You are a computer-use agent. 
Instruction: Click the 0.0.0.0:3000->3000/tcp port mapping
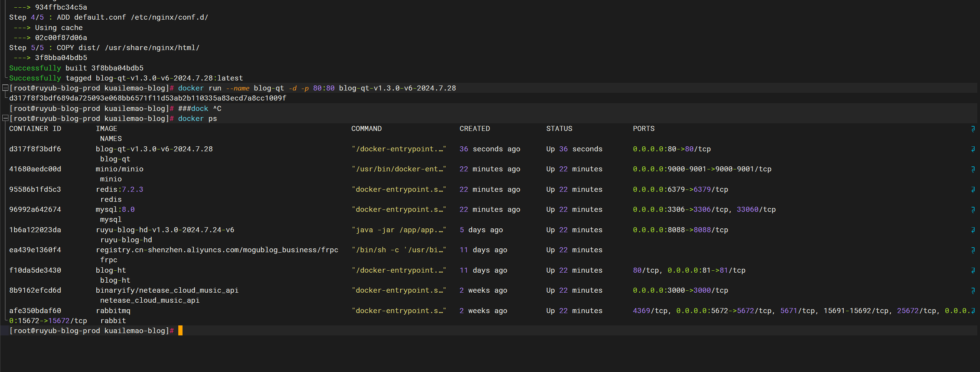(680, 290)
